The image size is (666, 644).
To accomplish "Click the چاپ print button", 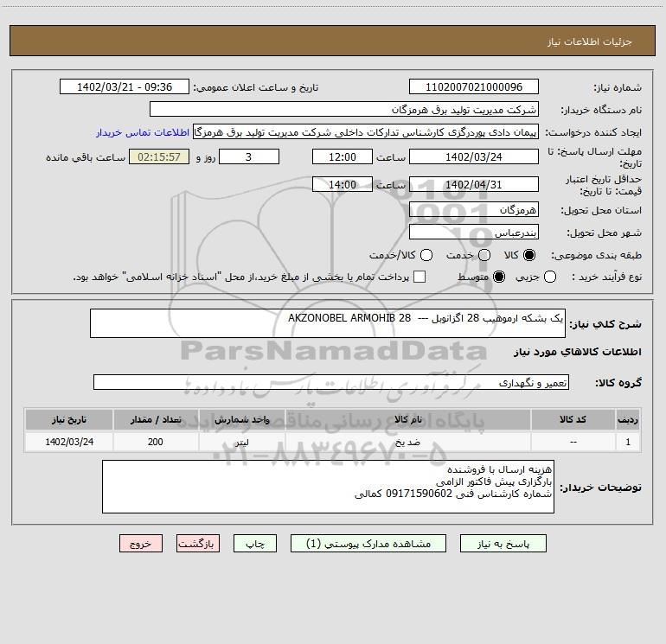I will (x=255, y=544).
